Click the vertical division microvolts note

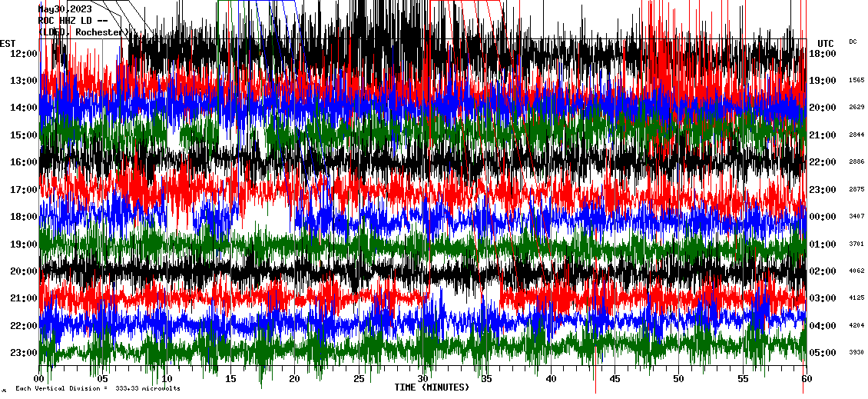pyautogui.click(x=96, y=389)
